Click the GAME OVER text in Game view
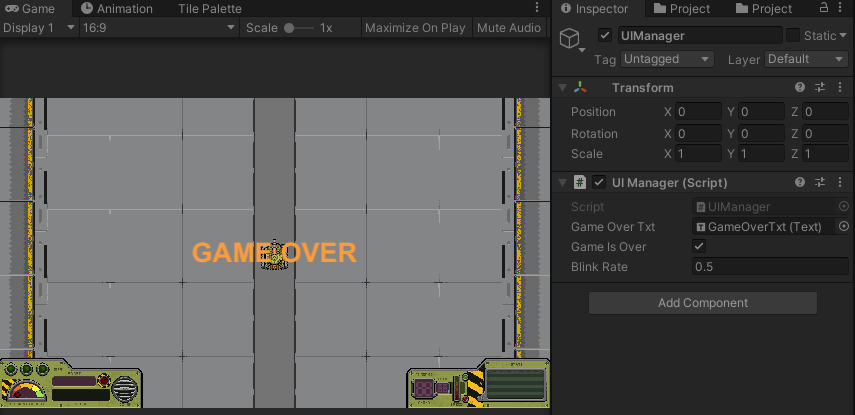Screen dimensions: 855x415 274,253
